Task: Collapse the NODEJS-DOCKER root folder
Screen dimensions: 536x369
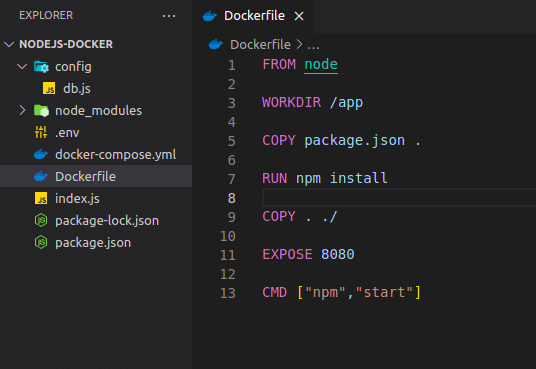Action: pos(9,44)
